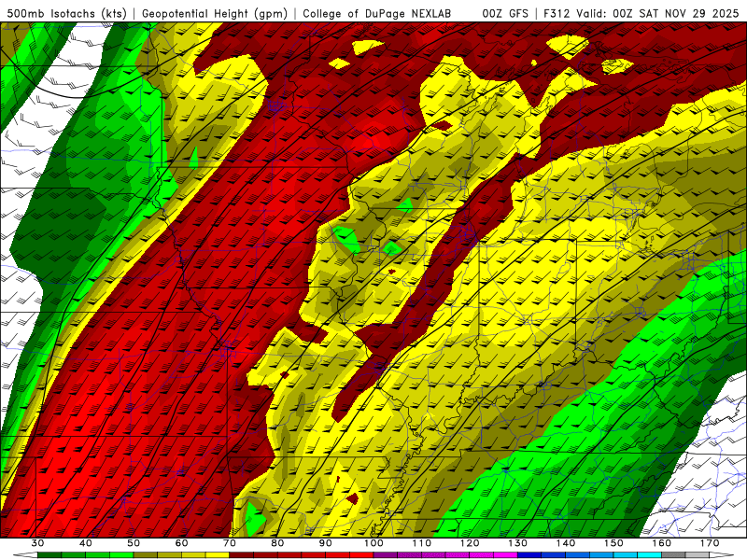Click the 160 label on the color scale

[662, 543]
